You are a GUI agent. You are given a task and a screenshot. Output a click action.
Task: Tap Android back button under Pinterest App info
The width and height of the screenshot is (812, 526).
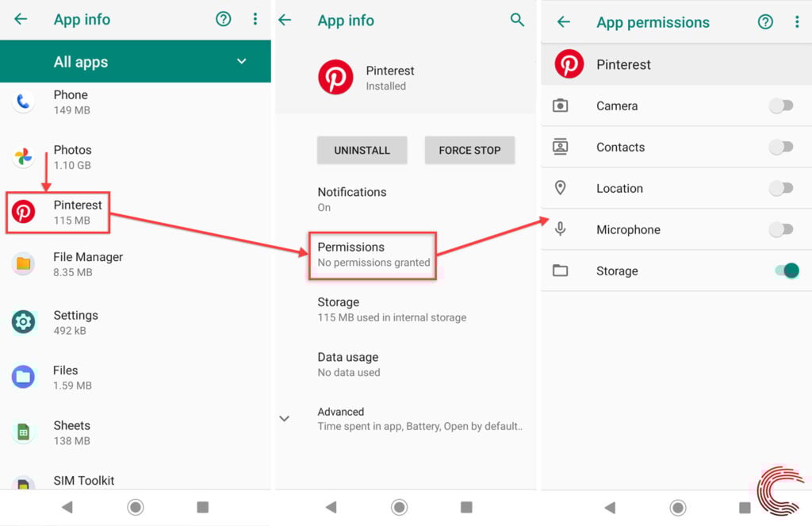click(x=331, y=507)
